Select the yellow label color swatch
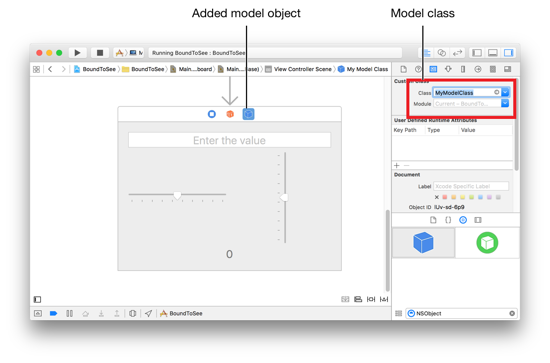This screenshot has width=550, height=363. pyautogui.click(x=462, y=197)
